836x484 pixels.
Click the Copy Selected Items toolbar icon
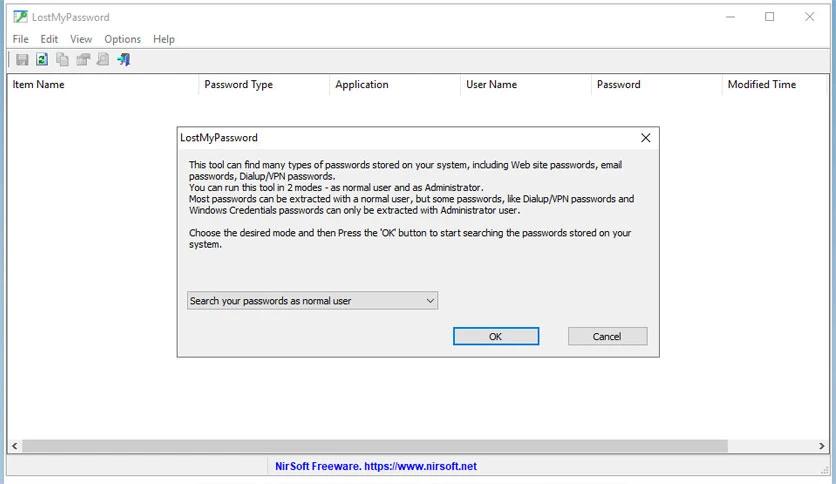point(62,60)
